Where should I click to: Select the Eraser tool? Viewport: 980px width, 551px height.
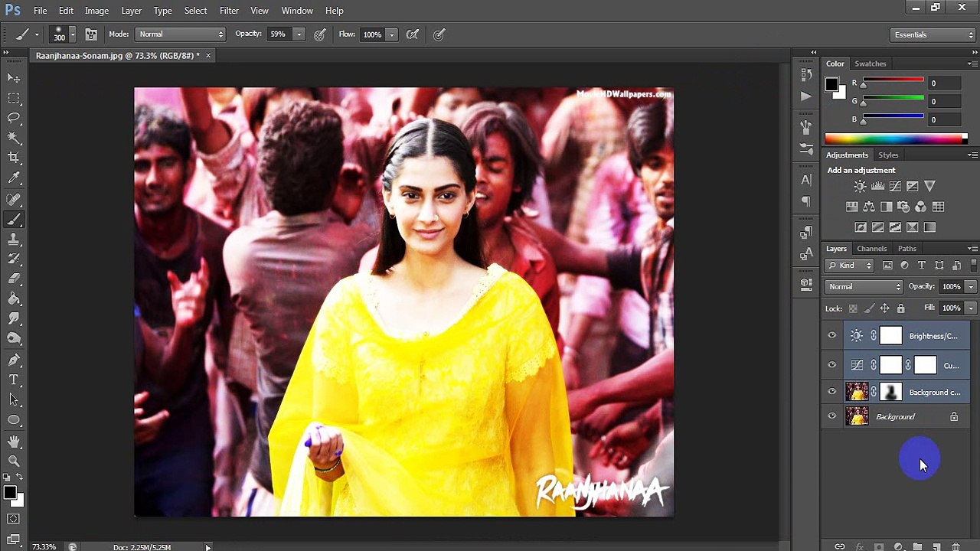(x=14, y=279)
